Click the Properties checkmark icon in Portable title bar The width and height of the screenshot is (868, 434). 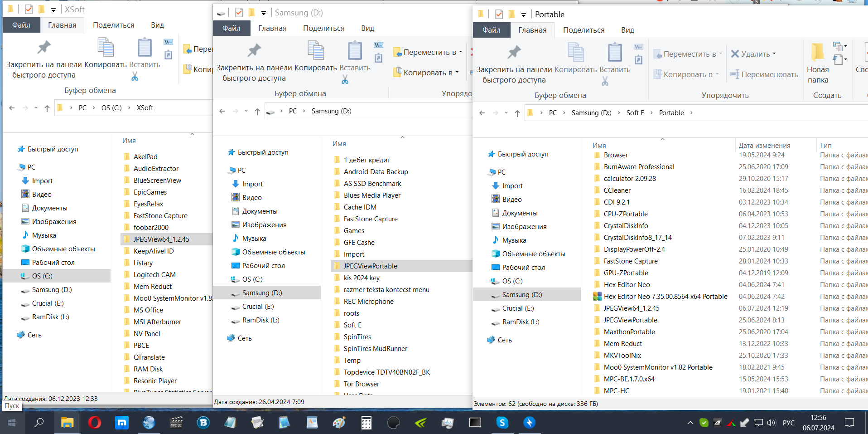tap(499, 14)
